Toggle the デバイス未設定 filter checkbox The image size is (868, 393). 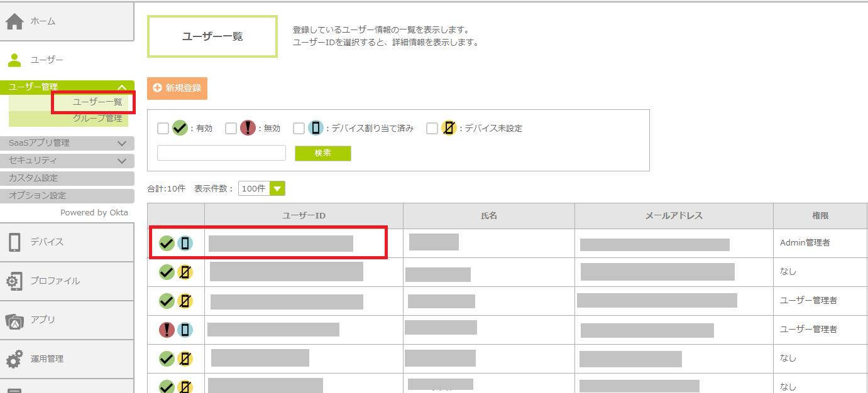(432, 129)
